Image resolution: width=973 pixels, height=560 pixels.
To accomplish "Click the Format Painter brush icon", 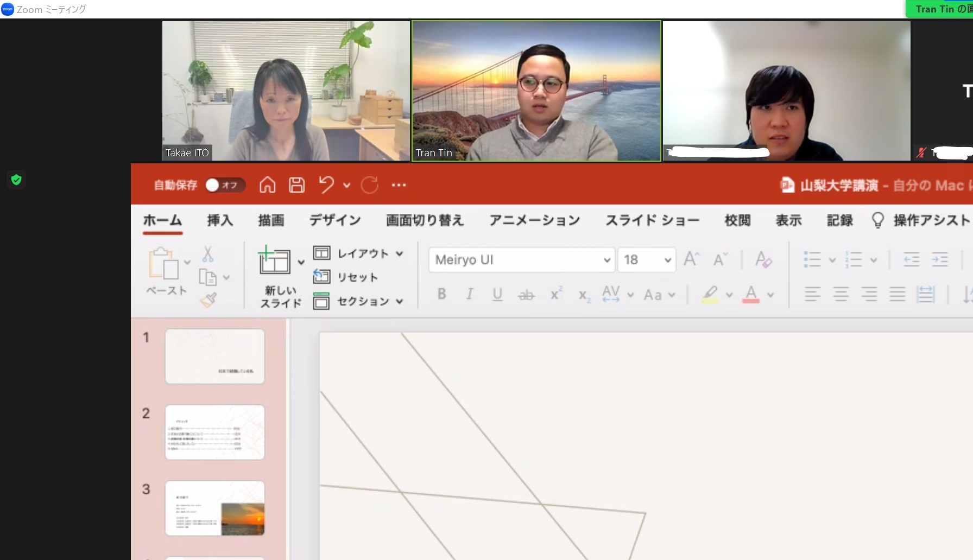I will tap(208, 300).
